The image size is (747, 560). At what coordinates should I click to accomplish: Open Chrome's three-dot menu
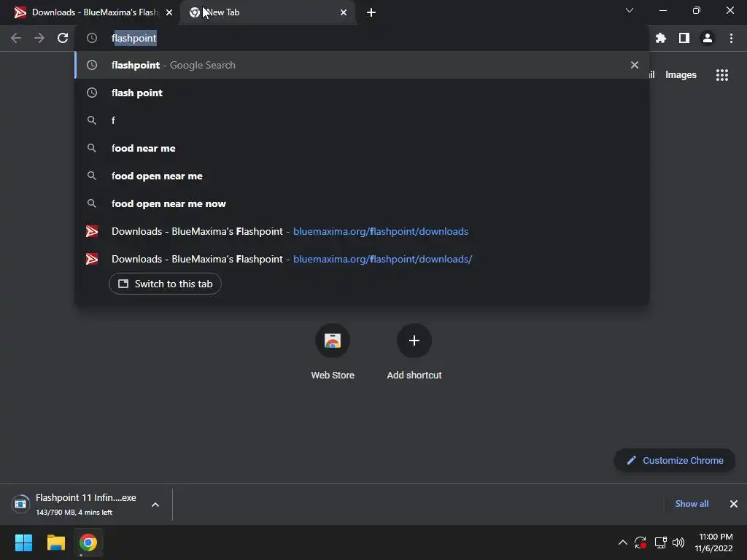coord(731,38)
